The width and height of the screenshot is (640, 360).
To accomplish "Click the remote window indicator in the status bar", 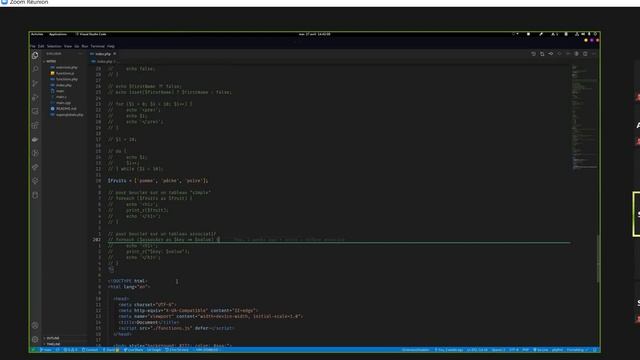I will pyautogui.click(x=33, y=350).
